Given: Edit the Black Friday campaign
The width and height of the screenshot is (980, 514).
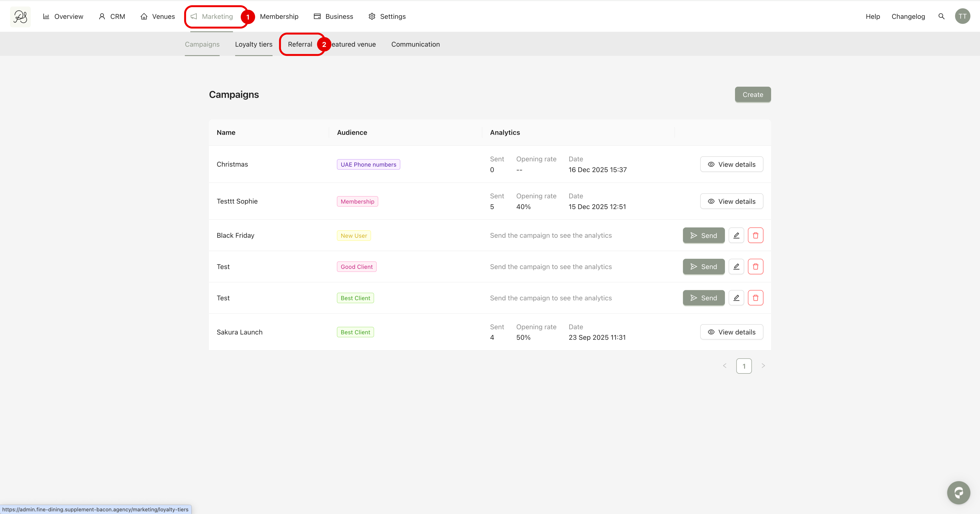Looking at the screenshot, I should (x=736, y=235).
